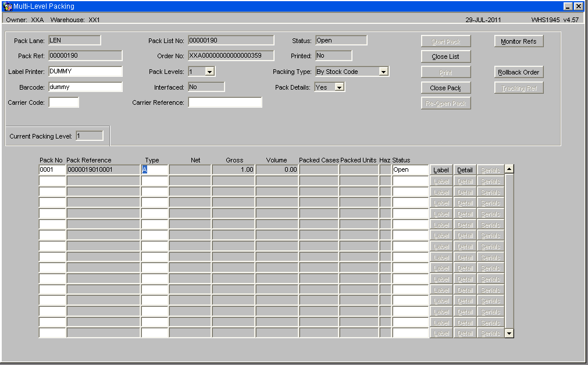
Task: Click the Pack Lane field LEN
Action: (x=74, y=40)
